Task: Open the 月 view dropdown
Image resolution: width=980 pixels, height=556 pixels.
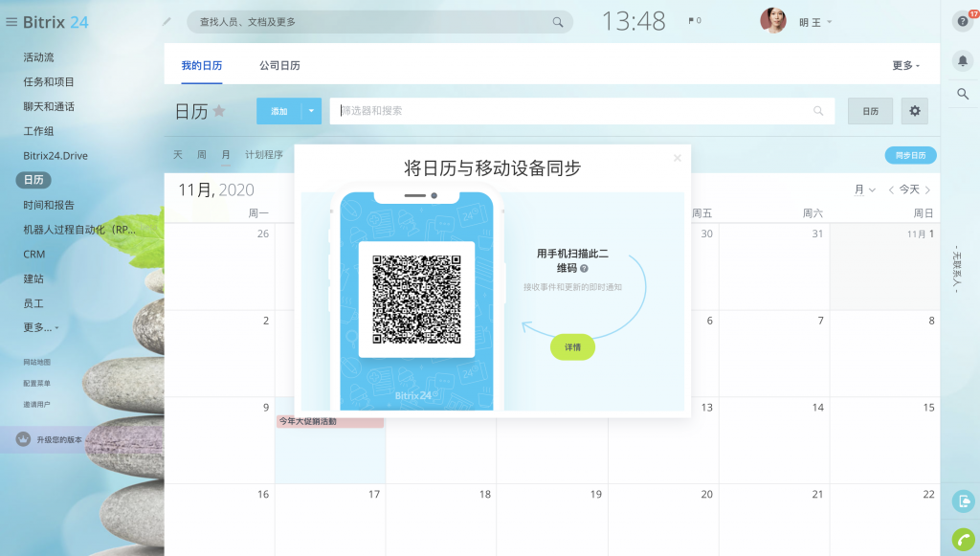Action: [865, 189]
